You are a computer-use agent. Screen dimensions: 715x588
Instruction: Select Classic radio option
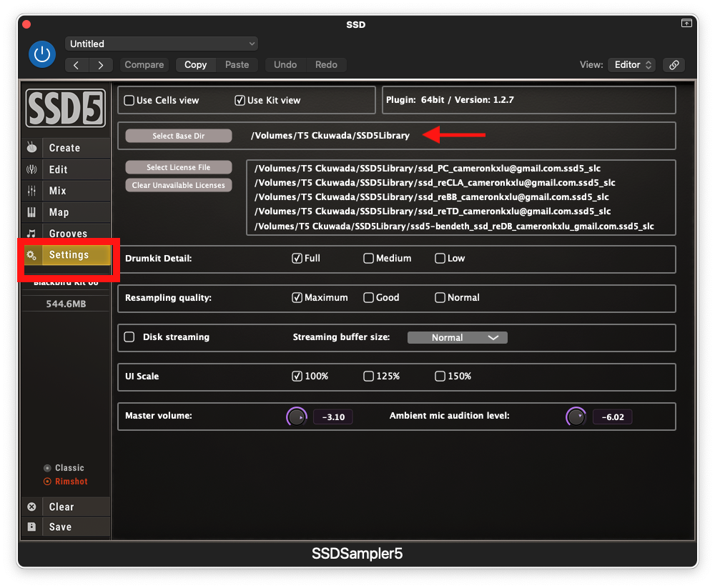coord(47,468)
